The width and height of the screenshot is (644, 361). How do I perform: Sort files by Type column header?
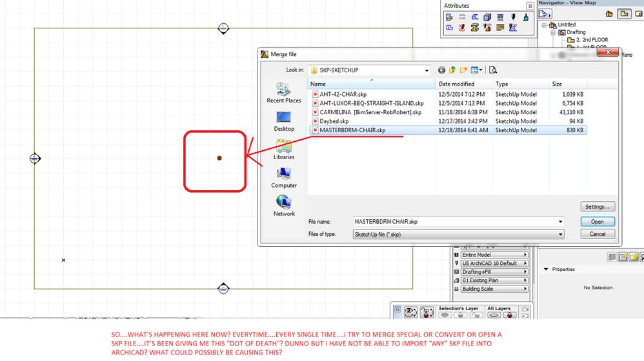[x=521, y=84]
